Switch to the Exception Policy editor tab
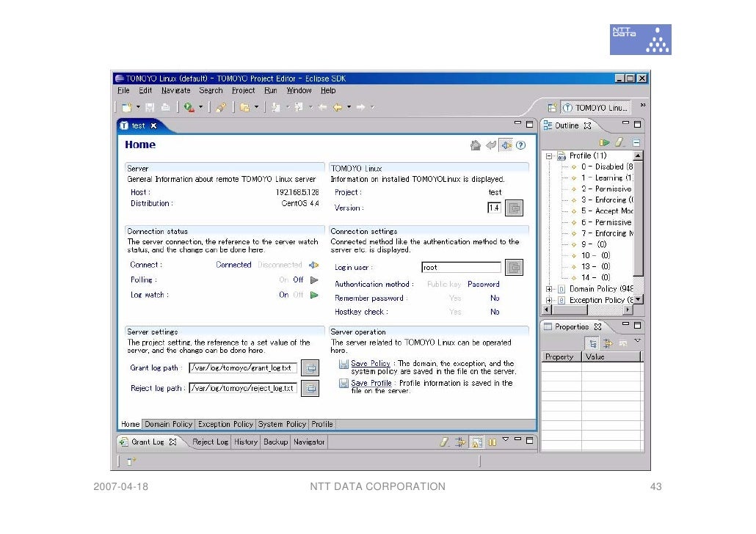 [x=225, y=425]
